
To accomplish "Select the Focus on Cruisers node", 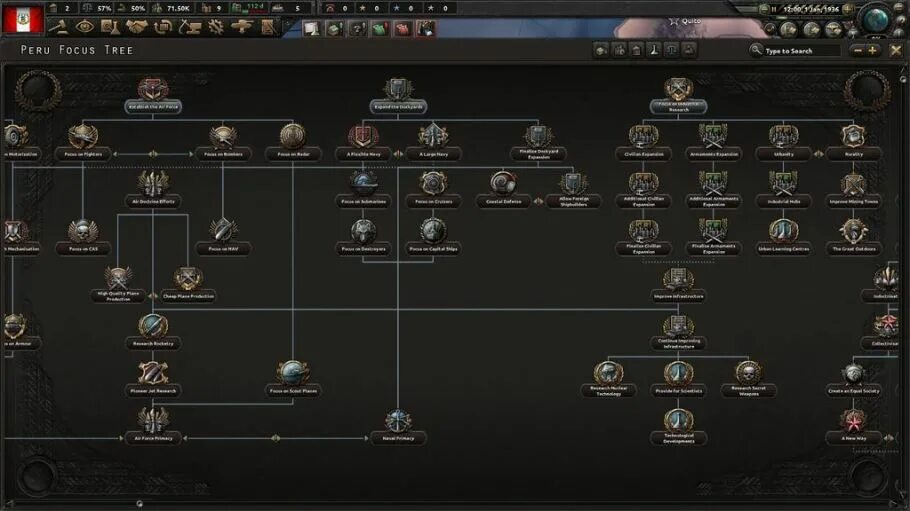I will [433, 190].
